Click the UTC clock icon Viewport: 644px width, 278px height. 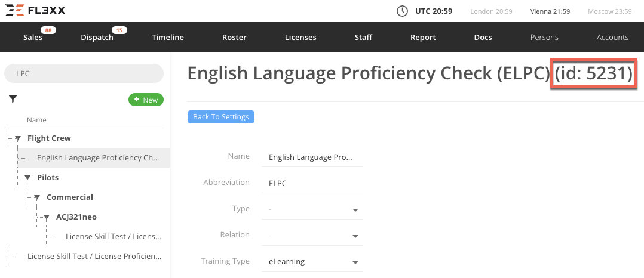click(403, 11)
